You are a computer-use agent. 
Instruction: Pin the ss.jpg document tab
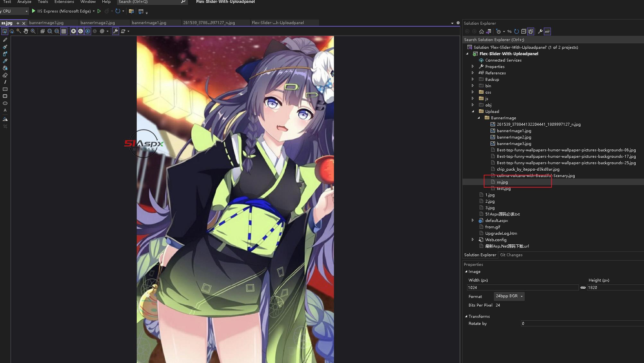tap(18, 23)
